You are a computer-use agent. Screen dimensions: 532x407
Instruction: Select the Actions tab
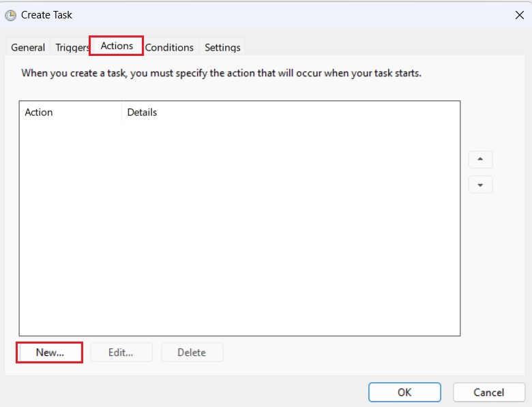(117, 46)
